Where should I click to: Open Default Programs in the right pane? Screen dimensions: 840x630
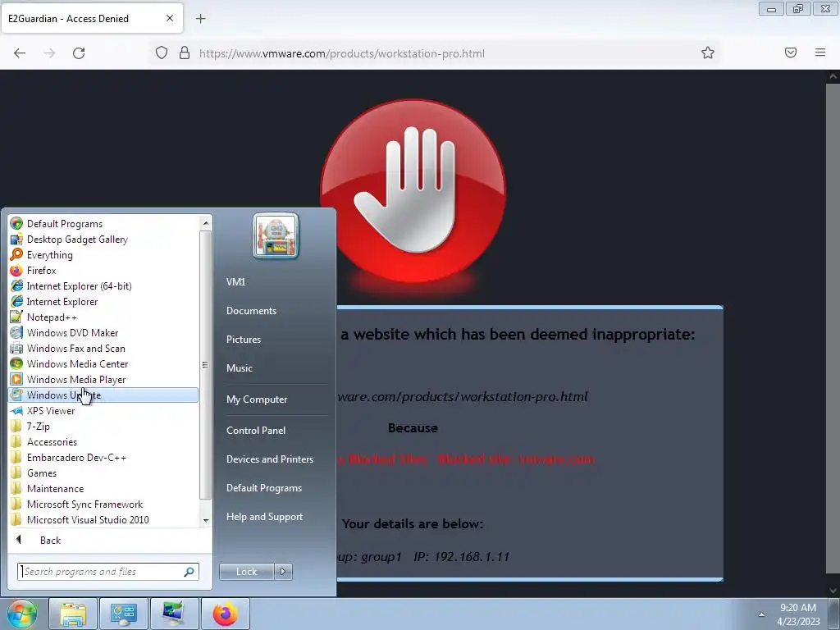pos(264,488)
